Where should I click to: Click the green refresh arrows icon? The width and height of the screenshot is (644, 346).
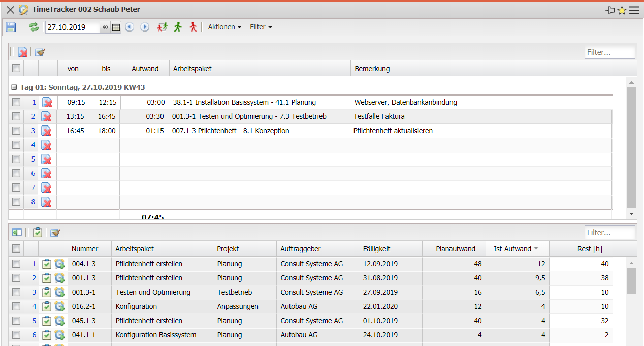(34, 27)
